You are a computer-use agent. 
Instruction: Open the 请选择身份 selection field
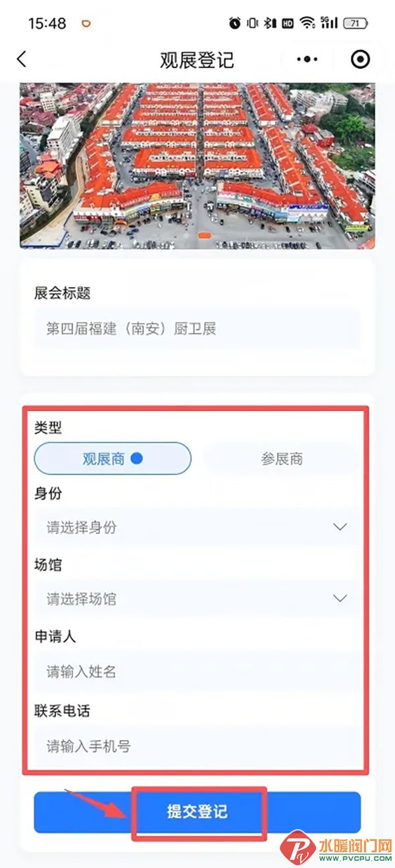point(197,527)
